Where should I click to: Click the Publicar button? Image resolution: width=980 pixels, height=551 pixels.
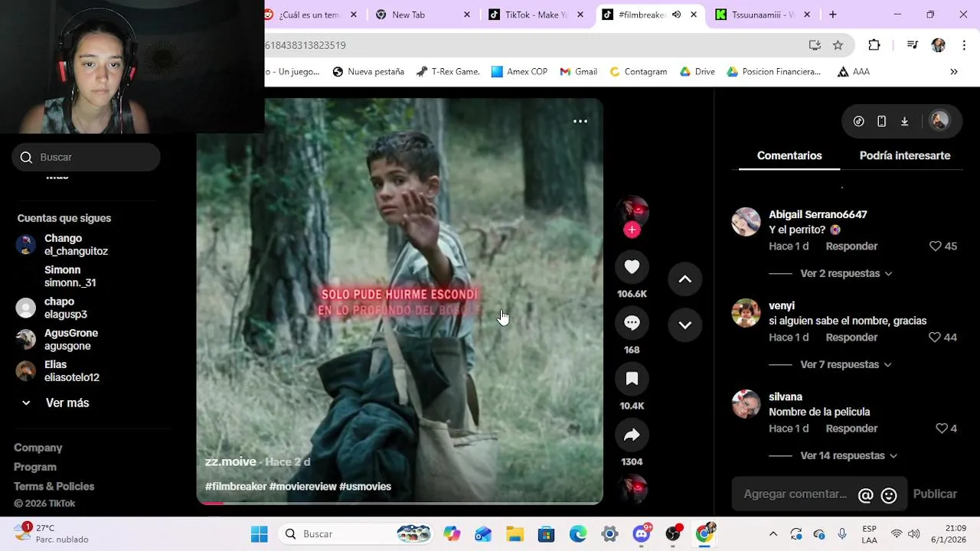935,494
